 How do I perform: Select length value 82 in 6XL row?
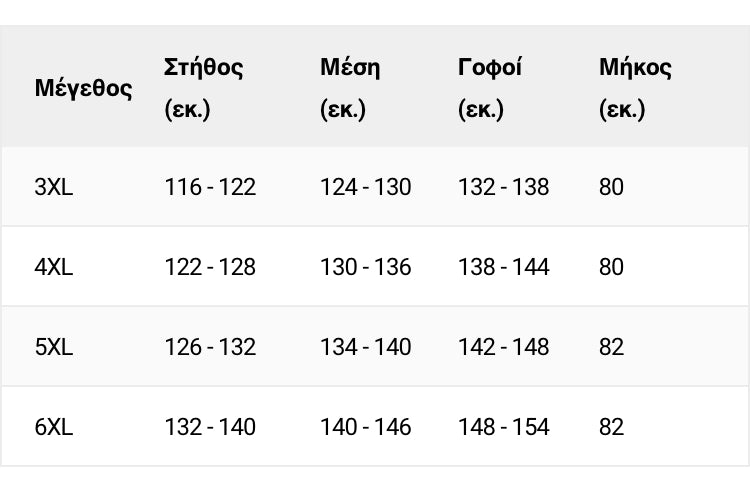point(611,426)
